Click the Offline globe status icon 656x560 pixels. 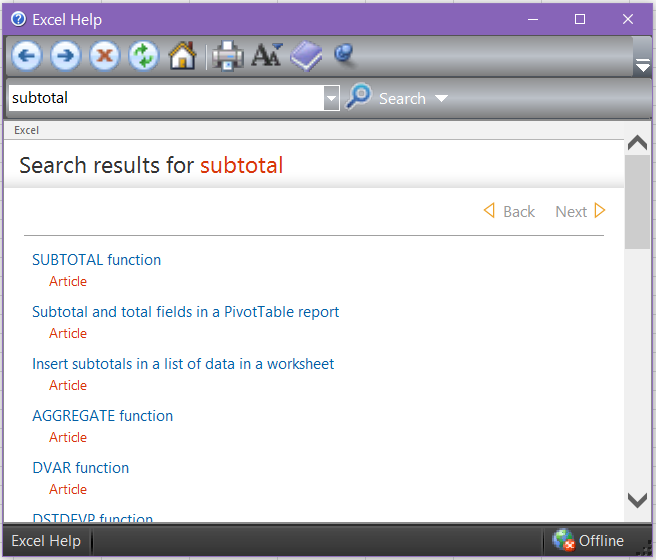pyautogui.click(x=563, y=540)
